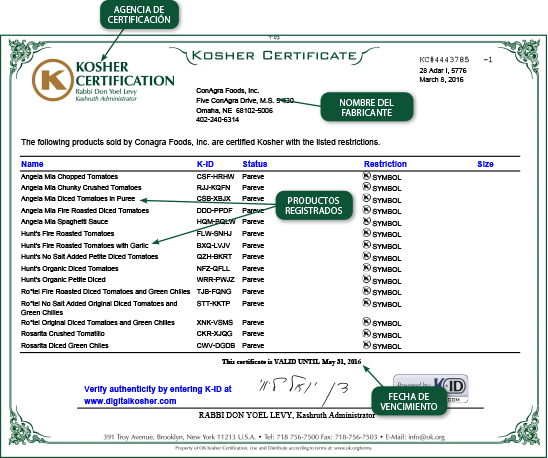Click the K-ID code CKR-XJQG
This screenshot has height=458, width=548.
pos(214,334)
